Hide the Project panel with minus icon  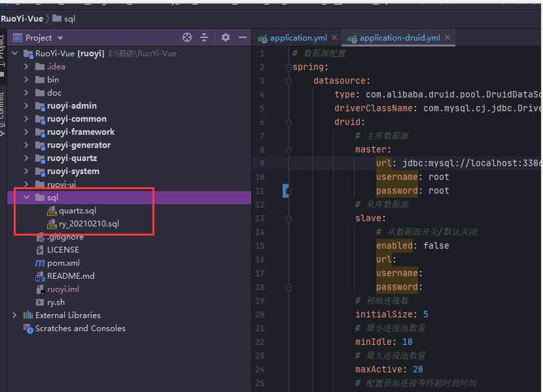click(243, 37)
